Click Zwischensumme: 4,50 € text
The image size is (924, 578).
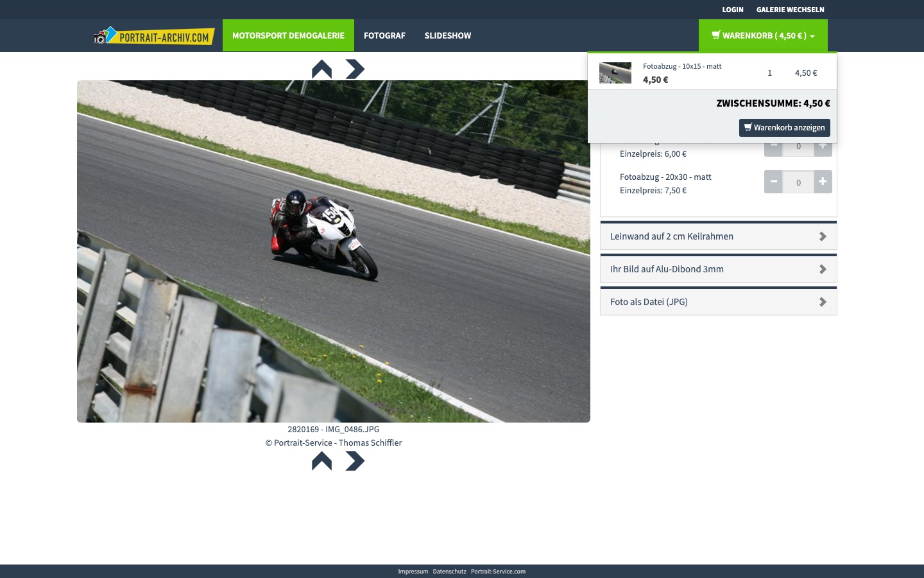pos(773,103)
